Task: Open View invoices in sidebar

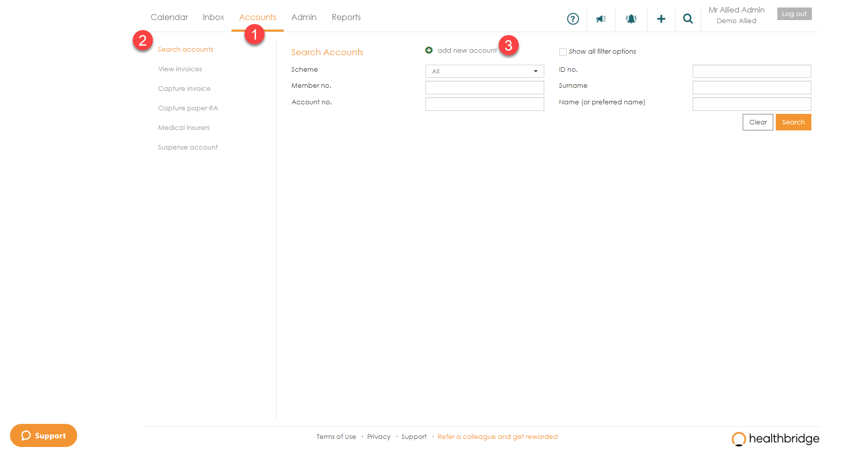Action: (180, 69)
